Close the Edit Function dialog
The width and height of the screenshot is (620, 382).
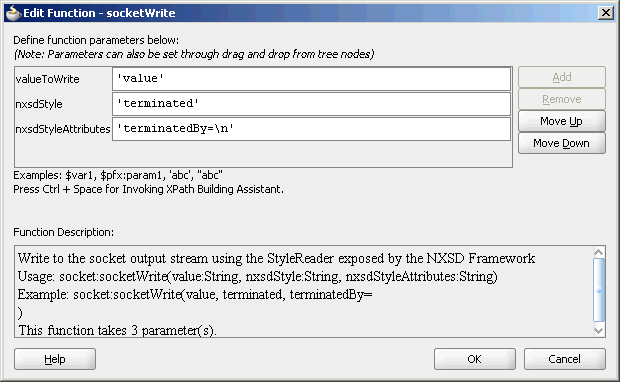point(606,13)
